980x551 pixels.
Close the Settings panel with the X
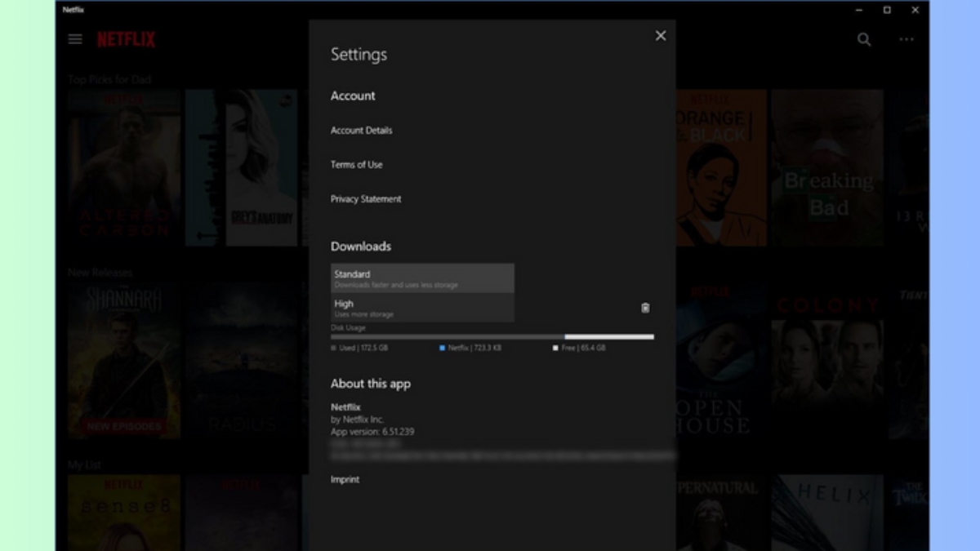coord(660,36)
